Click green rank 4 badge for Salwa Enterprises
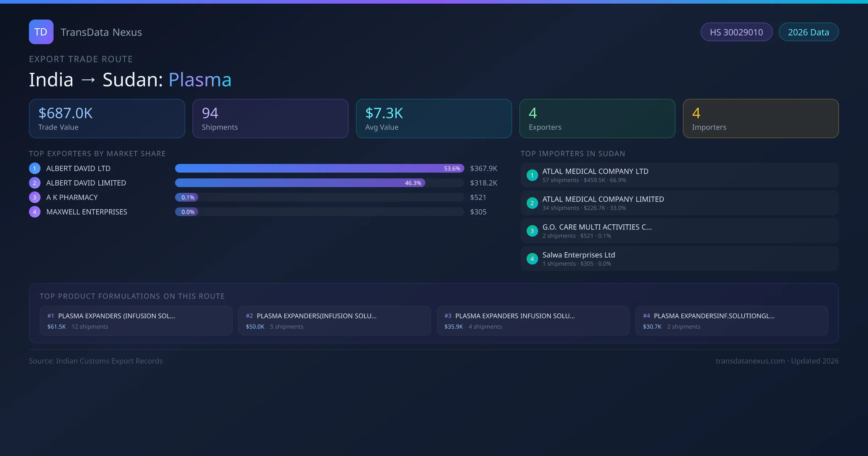868x456 pixels. point(532,259)
